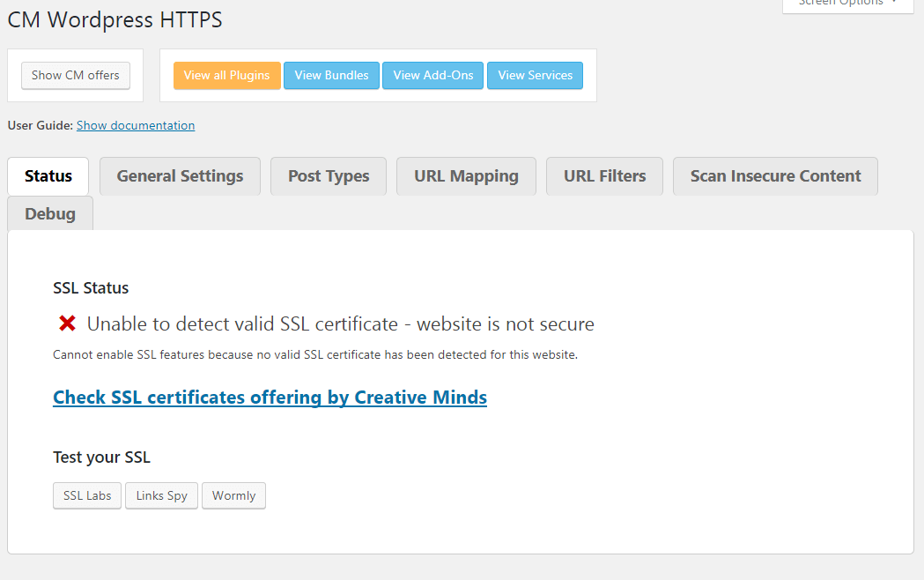Open the Scan Insecure Content tab

(775, 176)
